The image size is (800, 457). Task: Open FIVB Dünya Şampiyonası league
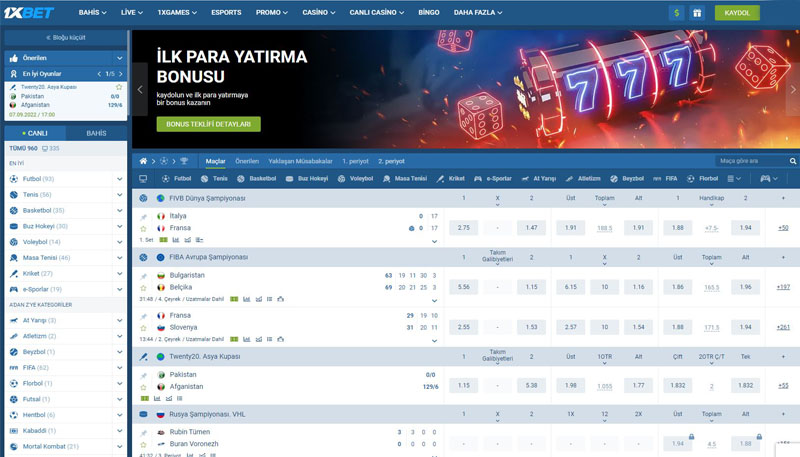point(207,198)
